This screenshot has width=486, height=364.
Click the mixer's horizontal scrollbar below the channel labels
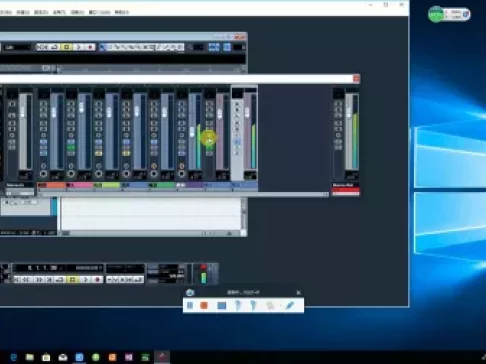[x=183, y=194]
